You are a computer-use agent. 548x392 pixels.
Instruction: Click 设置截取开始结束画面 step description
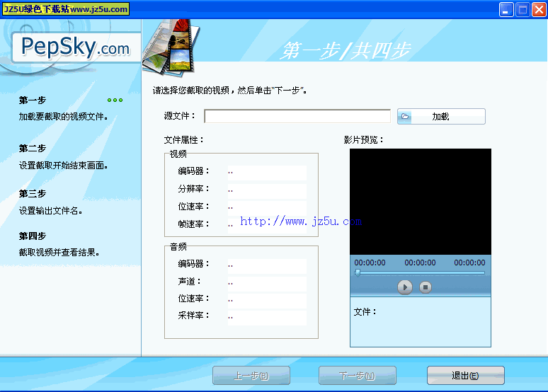pos(63,166)
